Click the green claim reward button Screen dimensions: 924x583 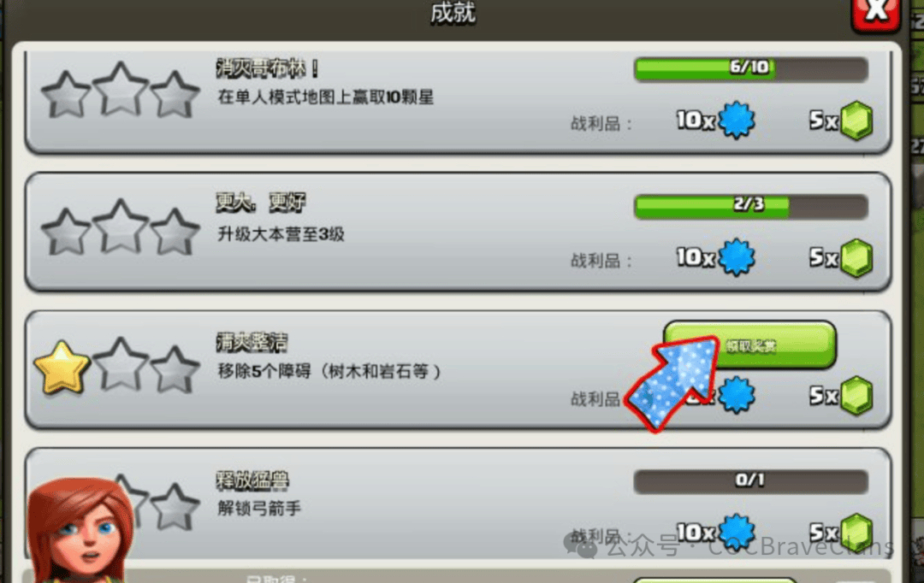coord(749,344)
